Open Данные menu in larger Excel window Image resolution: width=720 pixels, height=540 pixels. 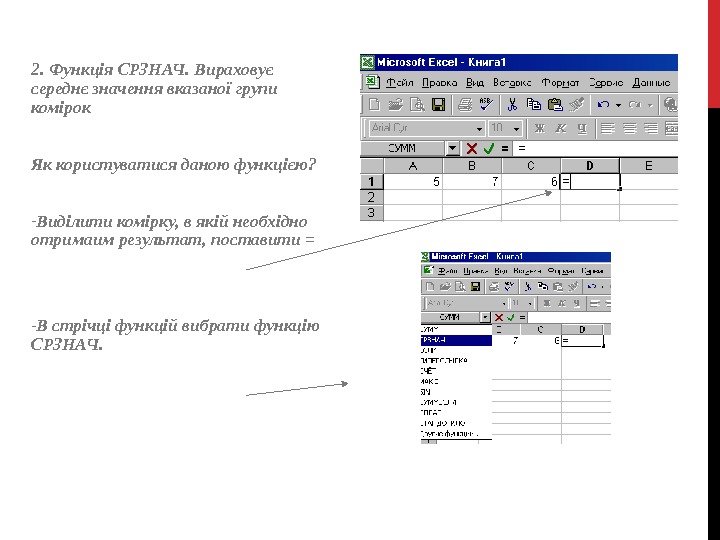(651, 83)
